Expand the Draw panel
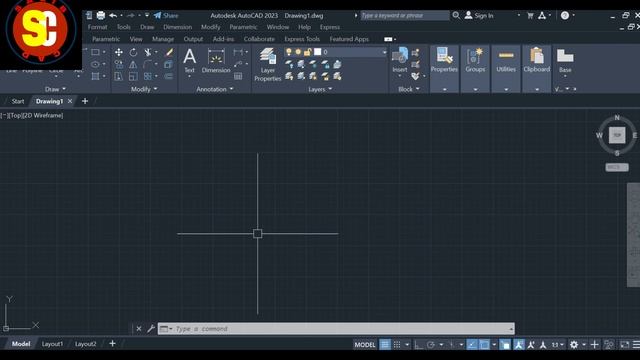 click(x=55, y=89)
